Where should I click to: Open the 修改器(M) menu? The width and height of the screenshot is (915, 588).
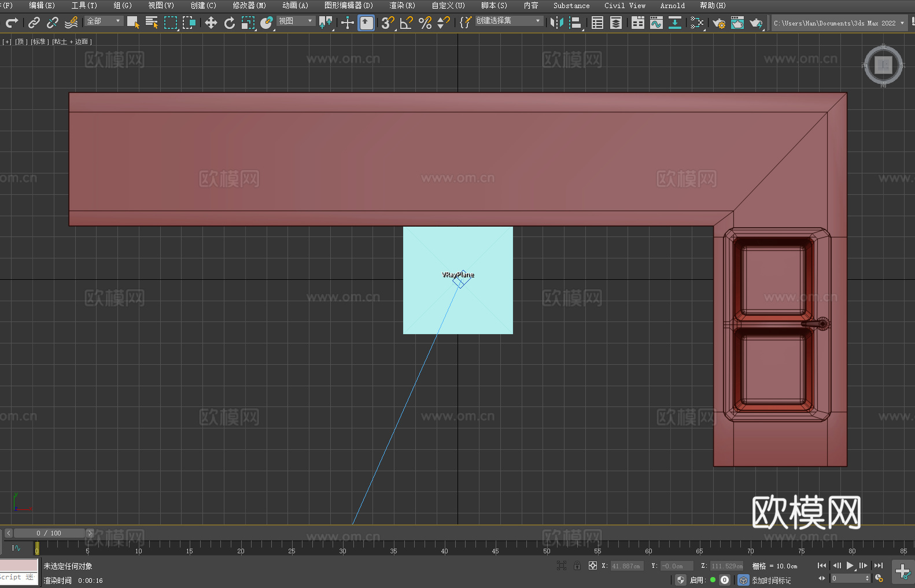click(x=249, y=5)
